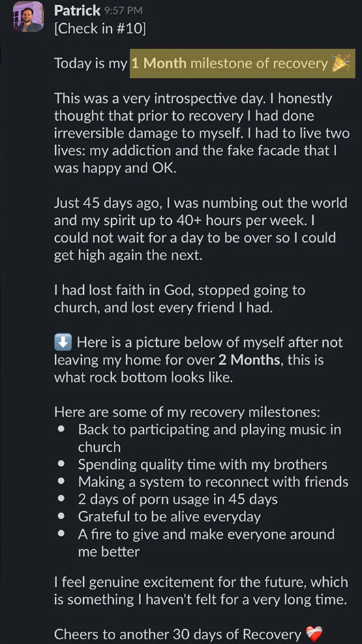Click the Just 45 days ago paragraph
The height and width of the screenshot is (644, 362).
coord(200,229)
